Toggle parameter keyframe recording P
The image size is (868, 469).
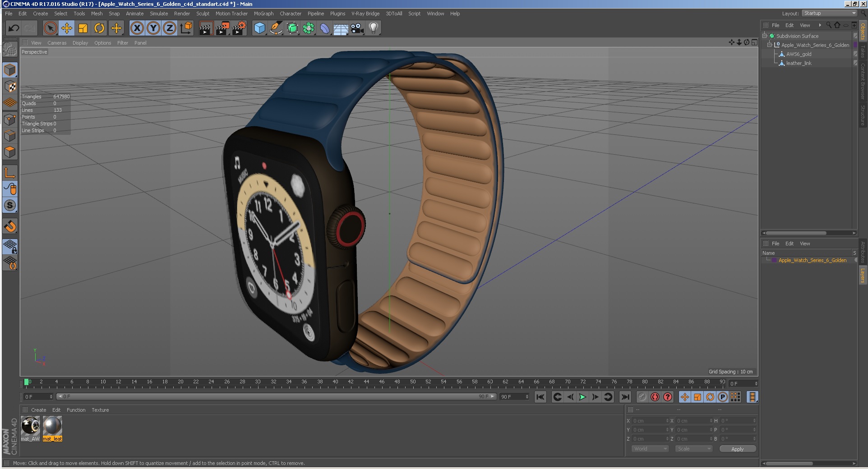[722, 397]
